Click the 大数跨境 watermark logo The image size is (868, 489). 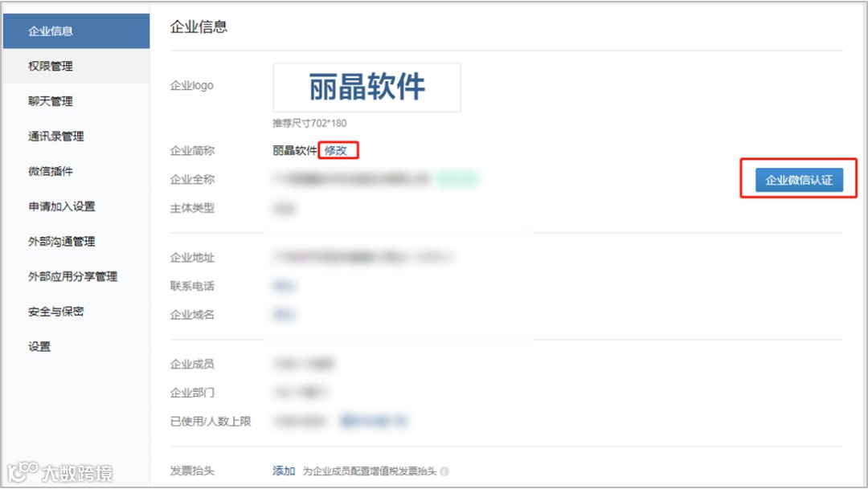pos(59,472)
